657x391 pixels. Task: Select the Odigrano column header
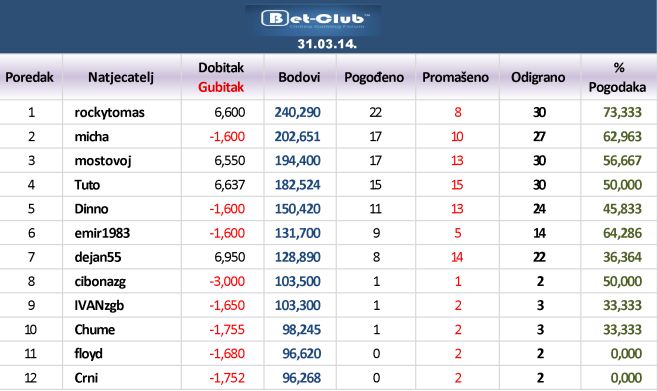click(x=538, y=77)
